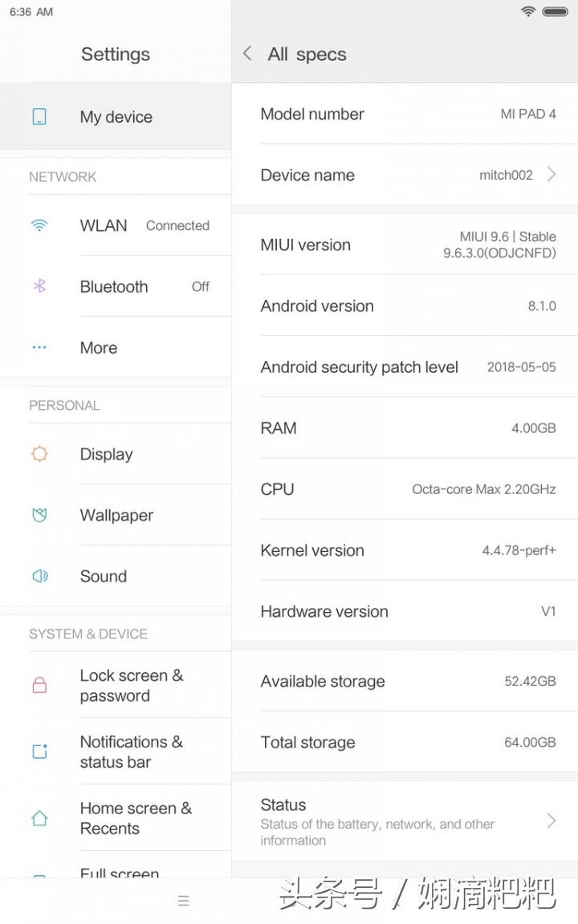The height and width of the screenshot is (924, 578).
Task: Tap the MIUI version row
Action: pyautogui.click(x=405, y=245)
